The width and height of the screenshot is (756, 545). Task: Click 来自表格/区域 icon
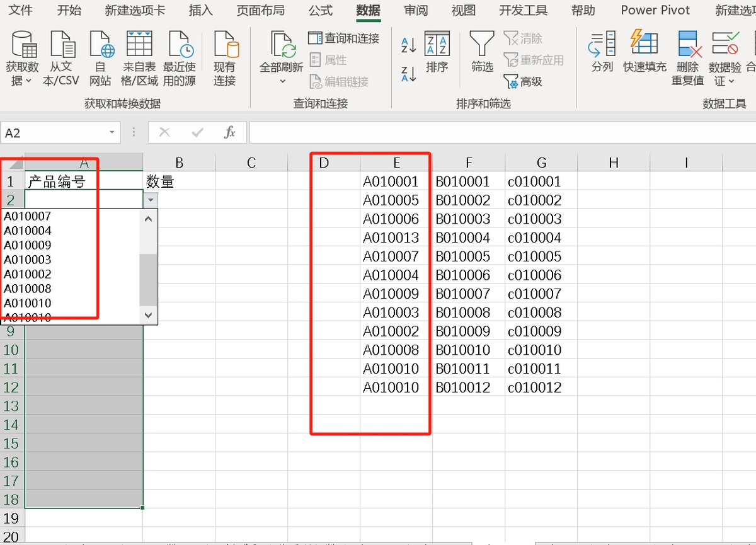pyautogui.click(x=139, y=44)
